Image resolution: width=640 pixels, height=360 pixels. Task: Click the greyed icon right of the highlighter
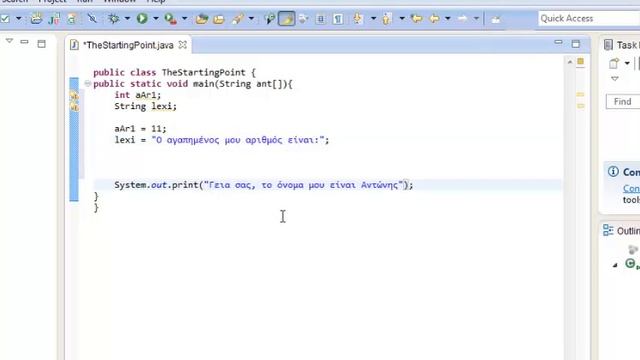coord(303,18)
